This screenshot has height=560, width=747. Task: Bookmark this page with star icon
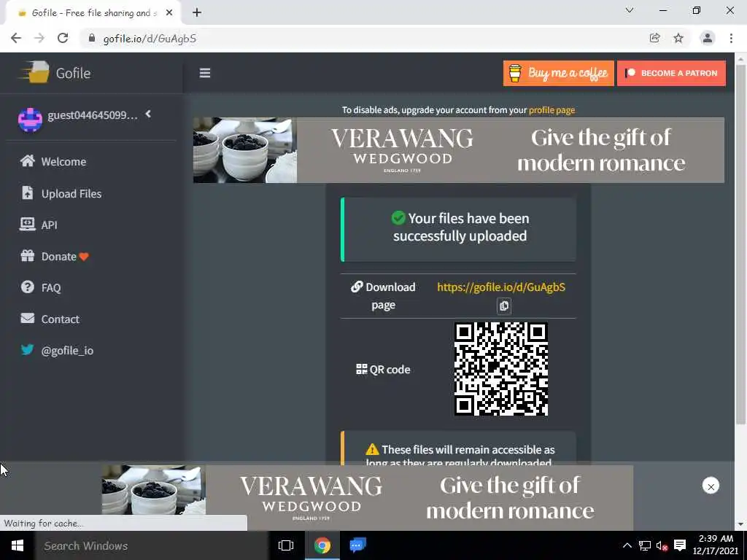click(678, 38)
